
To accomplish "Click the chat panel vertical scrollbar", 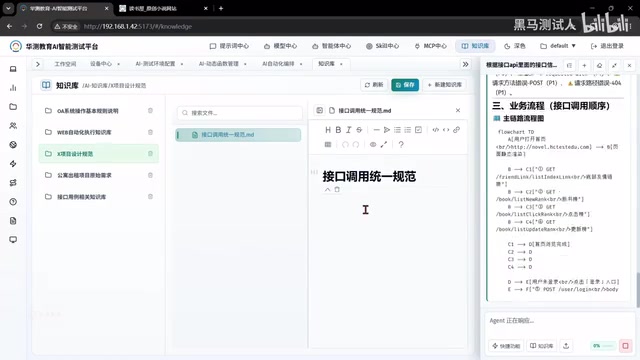I will (638, 290).
